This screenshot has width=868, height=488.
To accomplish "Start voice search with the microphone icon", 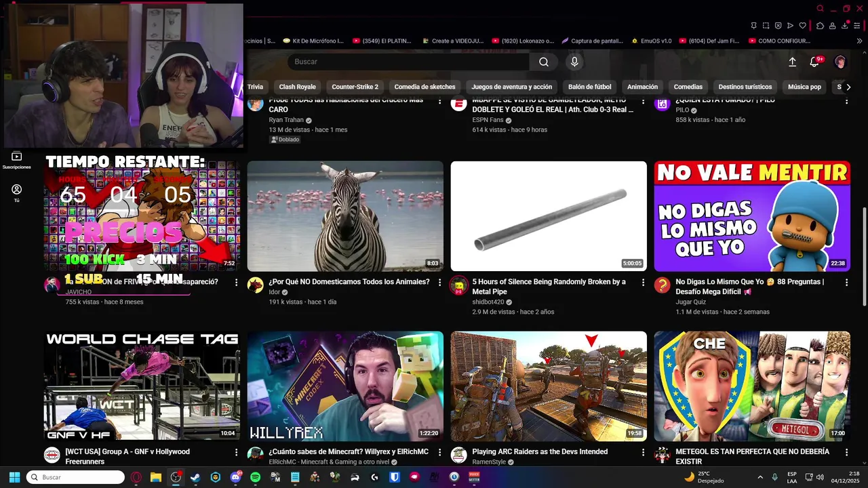I will pyautogui.click(x=574, y=62).
